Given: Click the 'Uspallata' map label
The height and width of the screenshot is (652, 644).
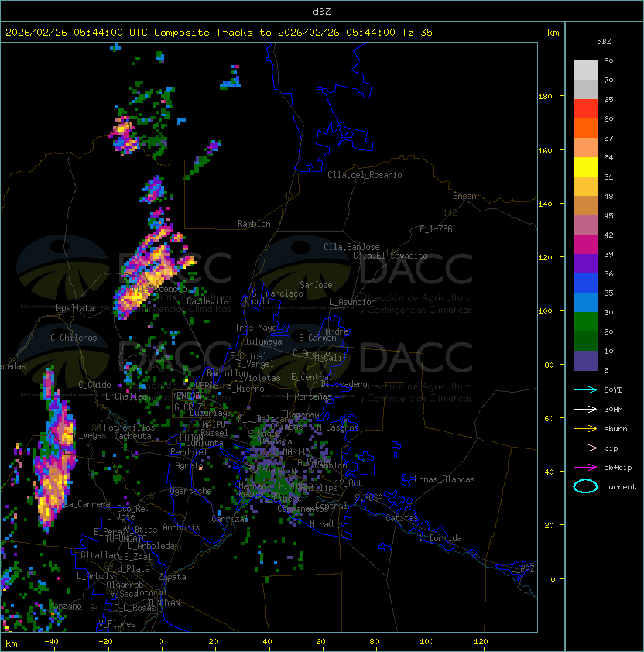Looking at the screenshot, I should tap(73, 308).
